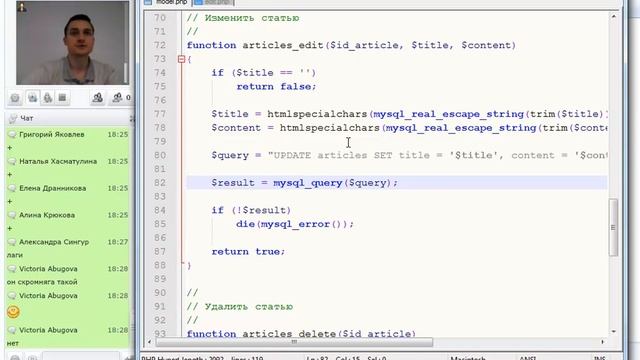The width and height of the screenshot is (640, 360).
Task: Click the 'die(mysql_error());' statement
Action: point(295,224)
